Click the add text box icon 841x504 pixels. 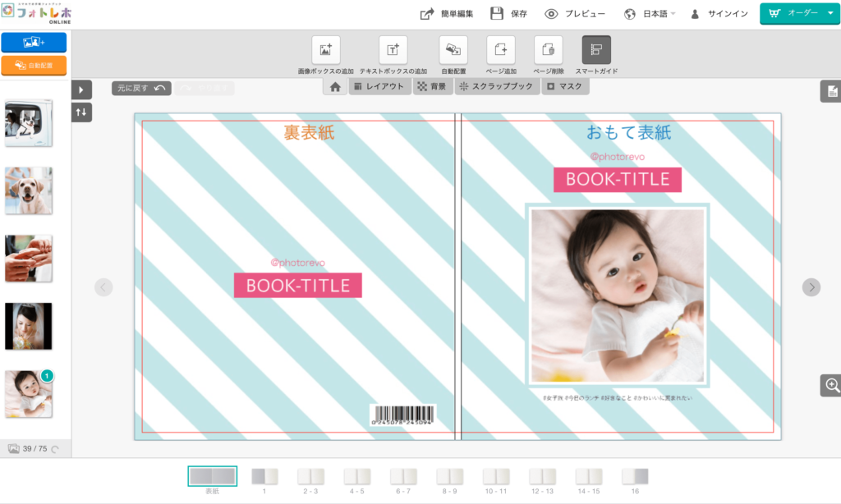coord(393,50)
